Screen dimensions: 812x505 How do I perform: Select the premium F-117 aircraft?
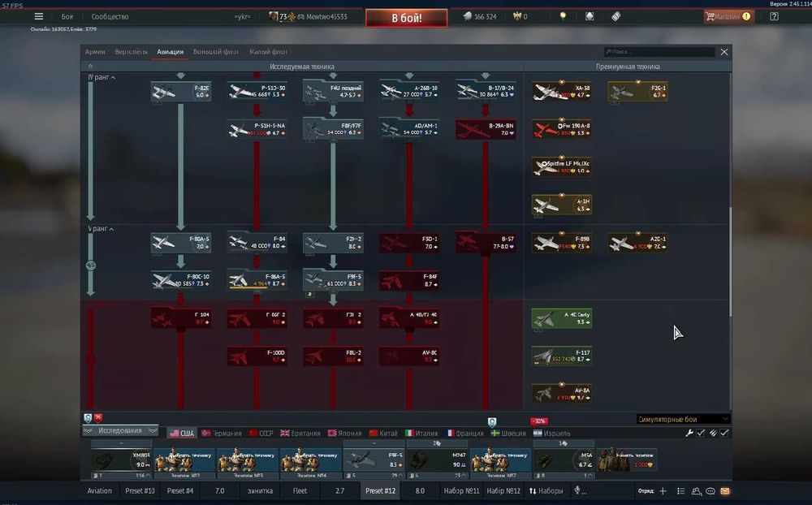click(x=562, y=356)
